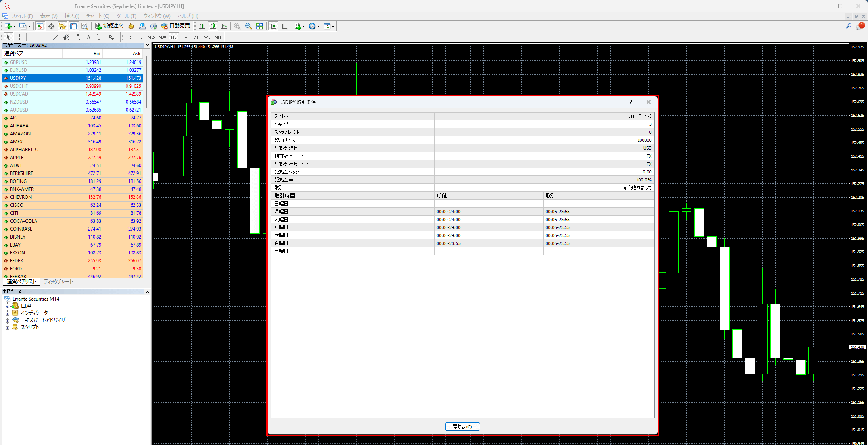The height and width of the screenshot is (445, 868).
Task: Open the search magnifier icon top right
Action: (849, 26)
